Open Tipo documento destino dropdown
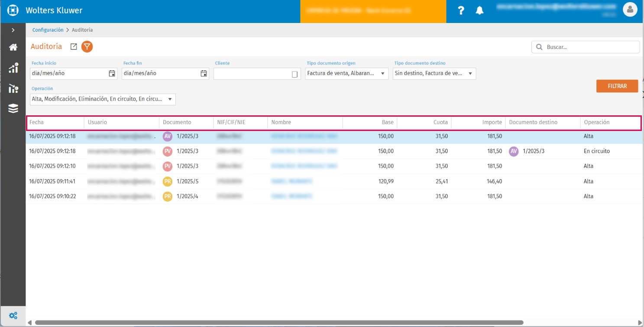The image size is (644, 327). coord(434,73)
